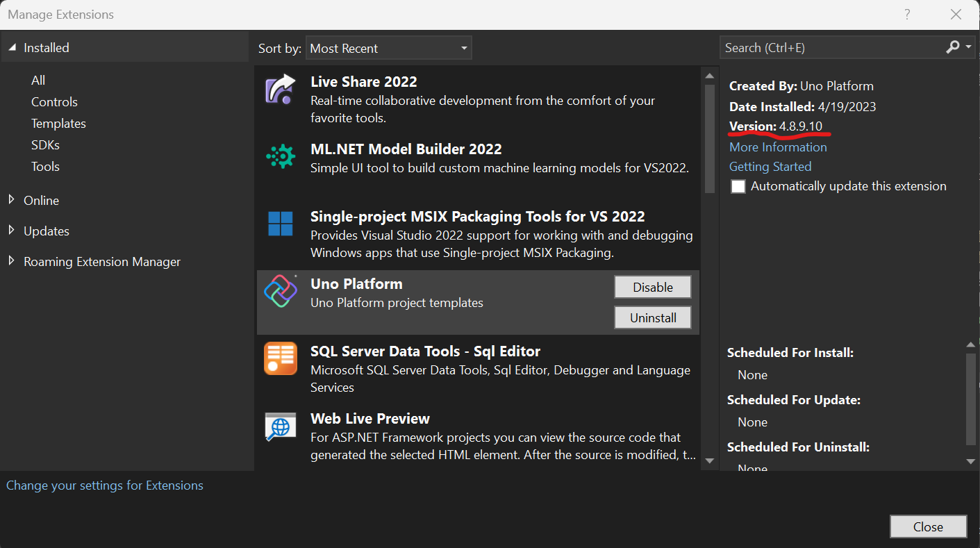This screenshot has height=548, width=980.
Task: Click the search magnifier icon
Action: pos(953,47)
